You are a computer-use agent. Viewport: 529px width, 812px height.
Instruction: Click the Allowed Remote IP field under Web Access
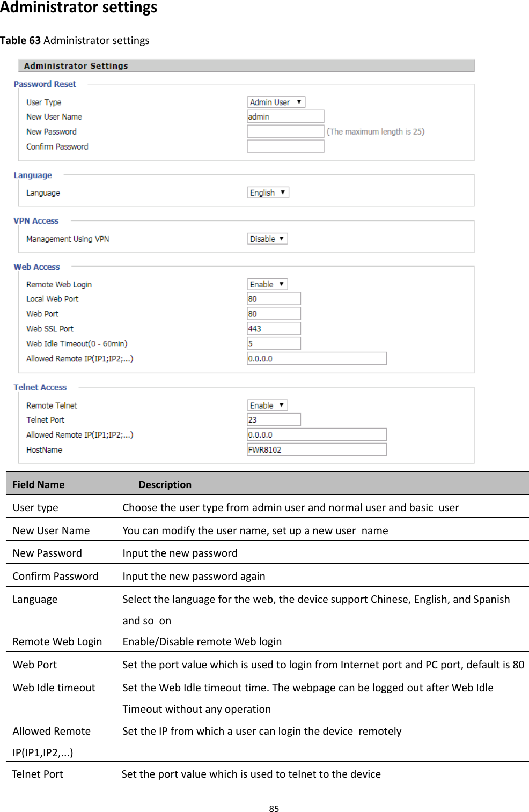(x=317, y=358)
